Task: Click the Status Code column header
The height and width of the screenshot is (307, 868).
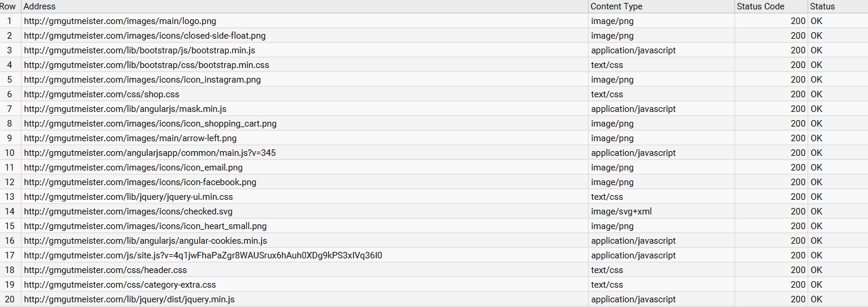Action: [768, 6]
